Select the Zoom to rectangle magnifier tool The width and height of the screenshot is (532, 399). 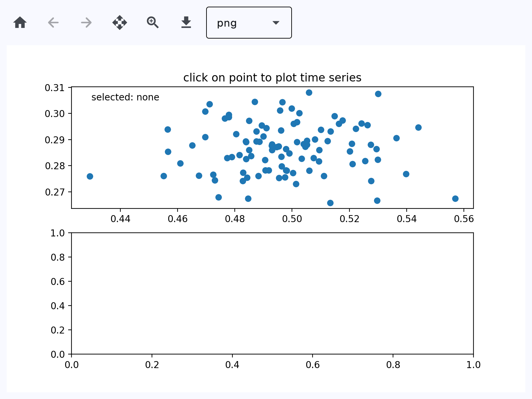153,23
